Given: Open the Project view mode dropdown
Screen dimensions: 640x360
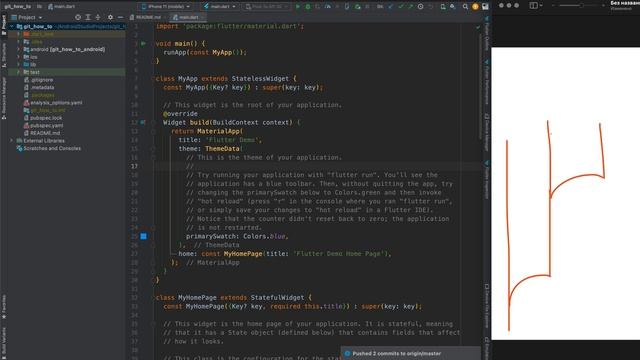Looking at the screenshot, I should (27, 18).
